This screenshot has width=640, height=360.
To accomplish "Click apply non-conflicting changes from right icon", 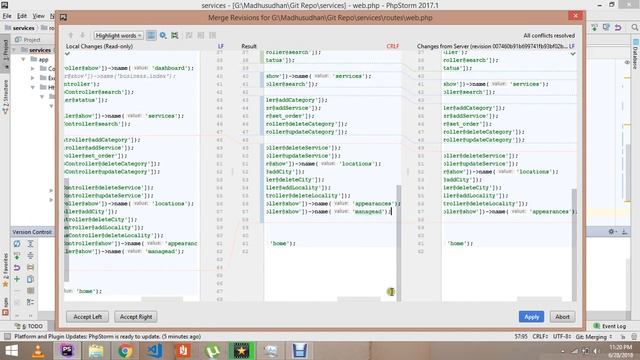I will [213, 36].
